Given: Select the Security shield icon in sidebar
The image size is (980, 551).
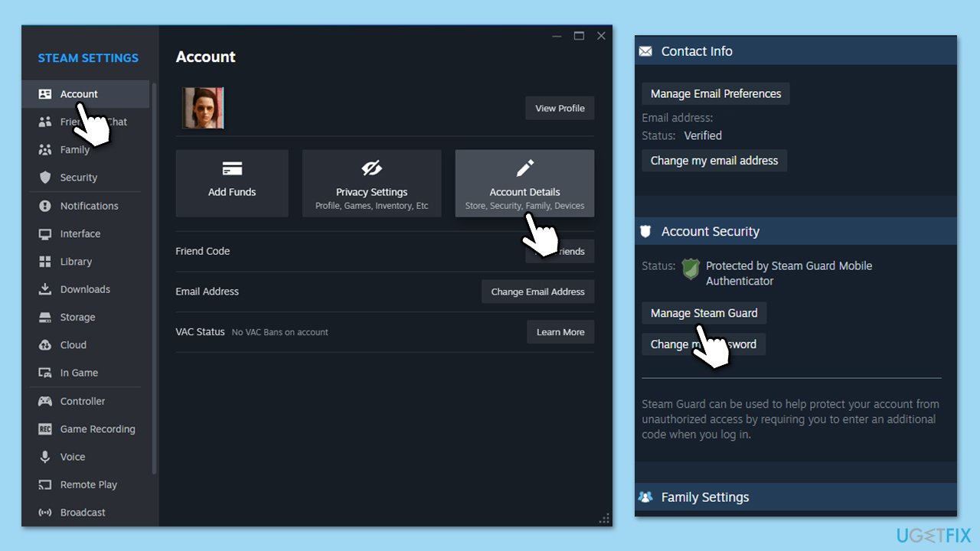Looking at the screenshot, I should pos(45,177).
